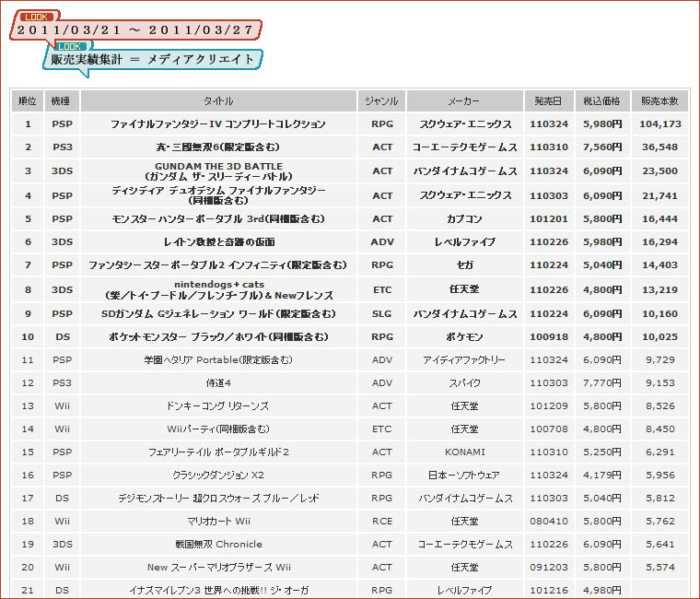Select title マリオカート Wii

218,522
